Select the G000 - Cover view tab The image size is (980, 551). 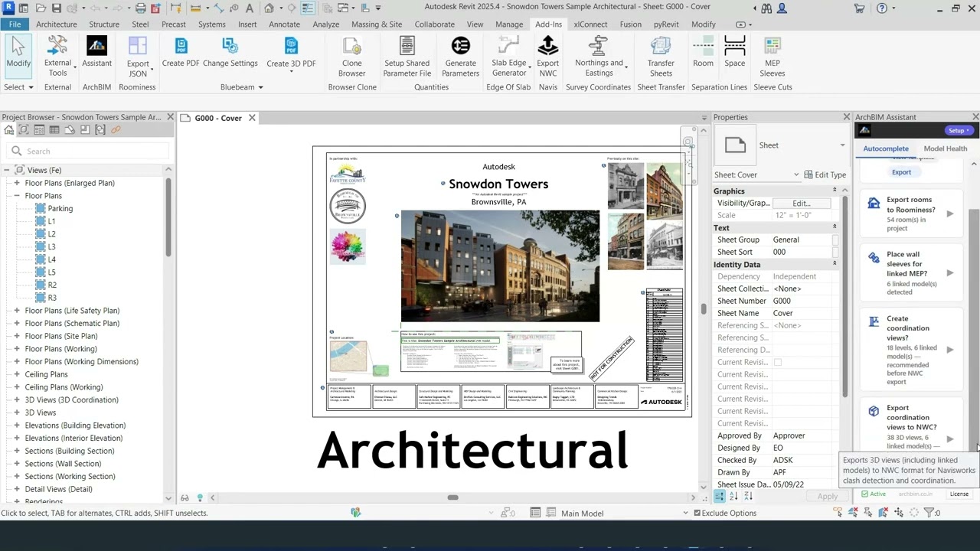[x=218, y=118]
